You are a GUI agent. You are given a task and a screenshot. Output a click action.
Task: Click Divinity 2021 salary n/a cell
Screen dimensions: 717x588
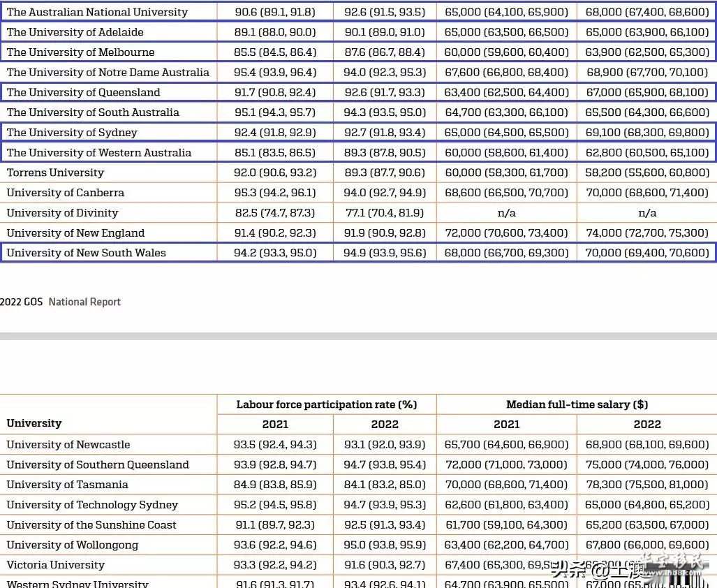pyautogui.click(x=507, y=212)
